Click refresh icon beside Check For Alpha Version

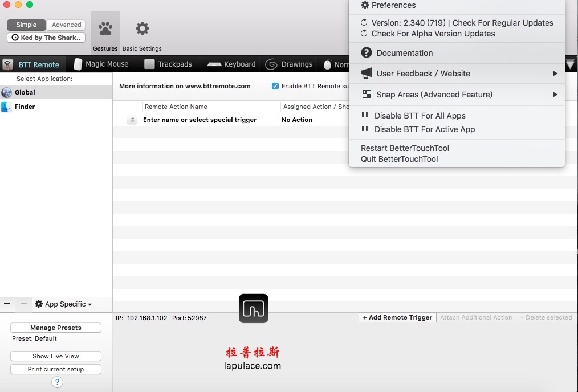tap(364, 33)
